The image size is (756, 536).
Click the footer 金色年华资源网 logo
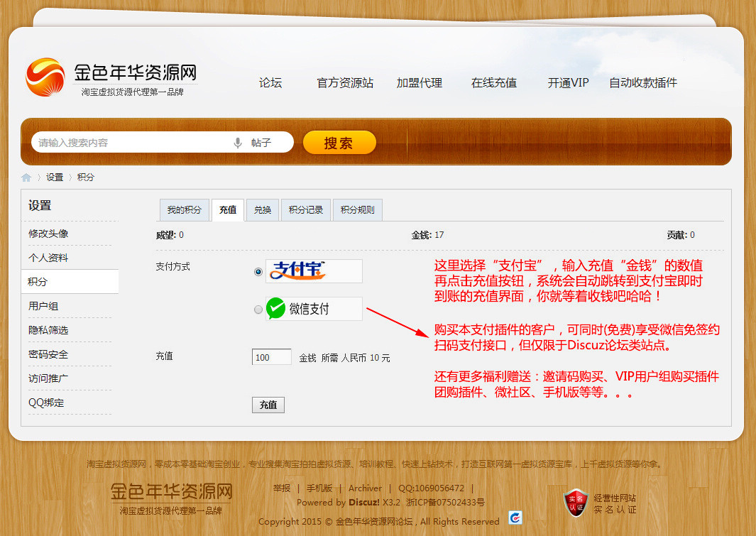pyautogui.click(x=171, y=499)
